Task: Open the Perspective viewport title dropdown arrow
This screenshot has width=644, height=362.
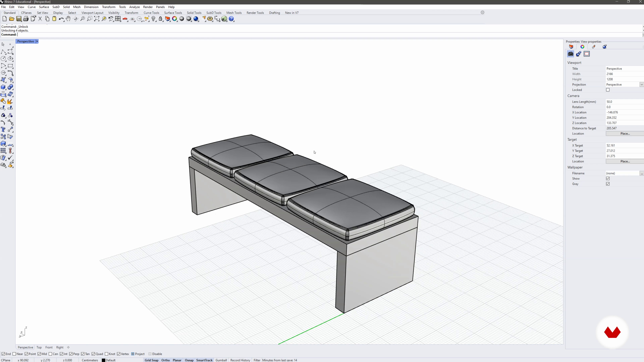Action: point(37,41)
